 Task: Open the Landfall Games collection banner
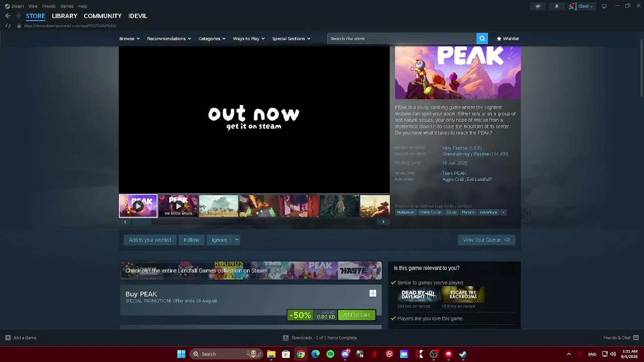point(251,270)
